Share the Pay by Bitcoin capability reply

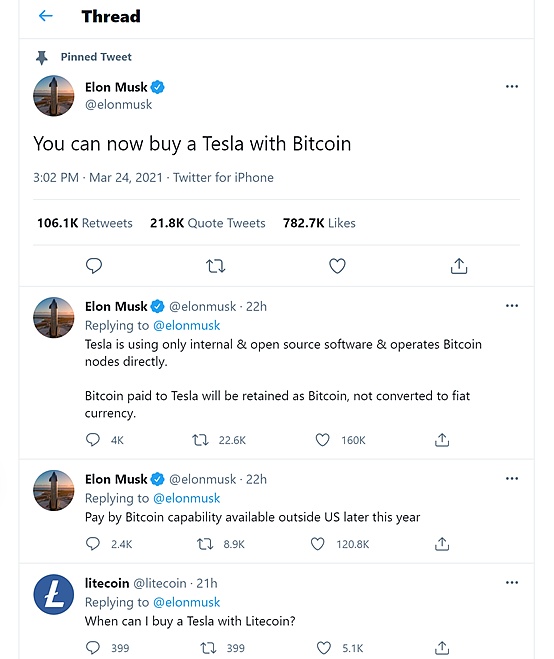[442, 544]
